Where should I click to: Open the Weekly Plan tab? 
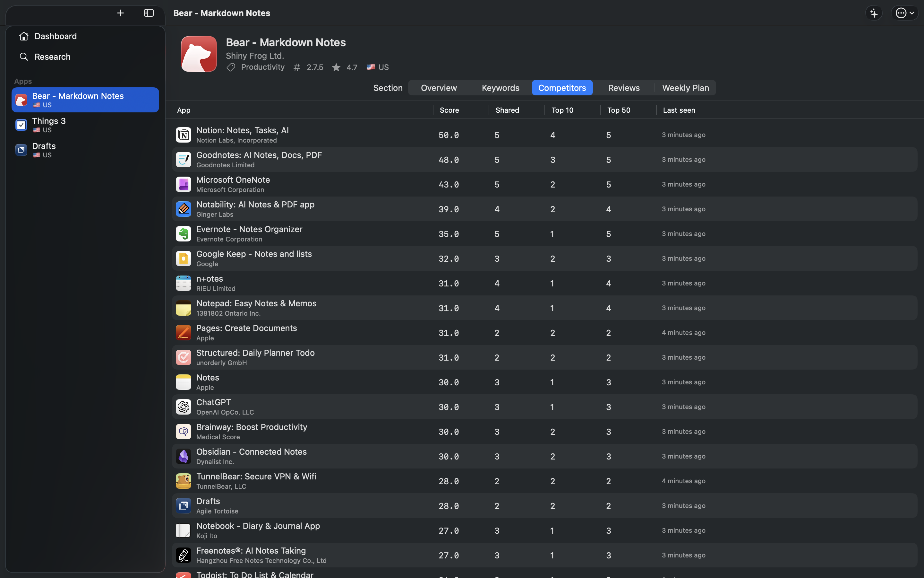[685, 88]
